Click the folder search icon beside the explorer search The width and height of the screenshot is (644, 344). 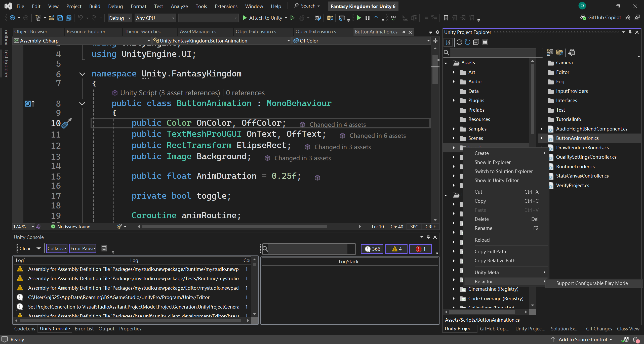coord(559,52)
